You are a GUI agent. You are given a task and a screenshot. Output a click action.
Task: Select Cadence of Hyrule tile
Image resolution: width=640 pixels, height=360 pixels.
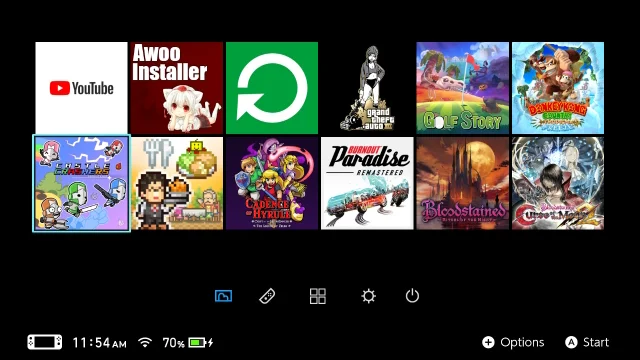pos(272,183)
